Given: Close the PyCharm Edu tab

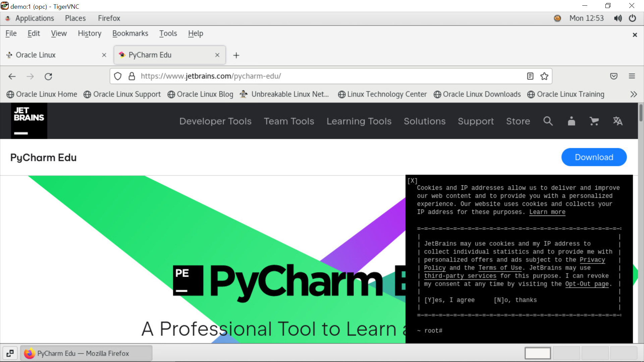Looking at the screenshot, I should pos(217,55).
